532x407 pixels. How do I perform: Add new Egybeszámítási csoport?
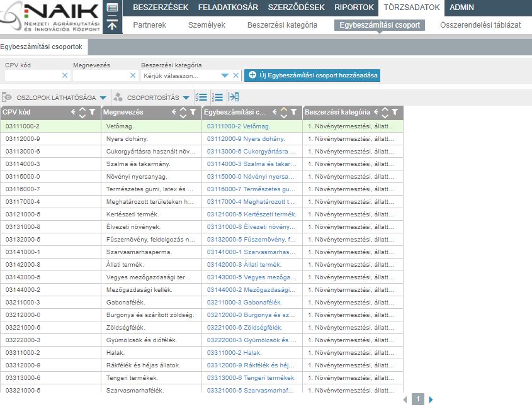pyautogui.click(x=312, y=75)
